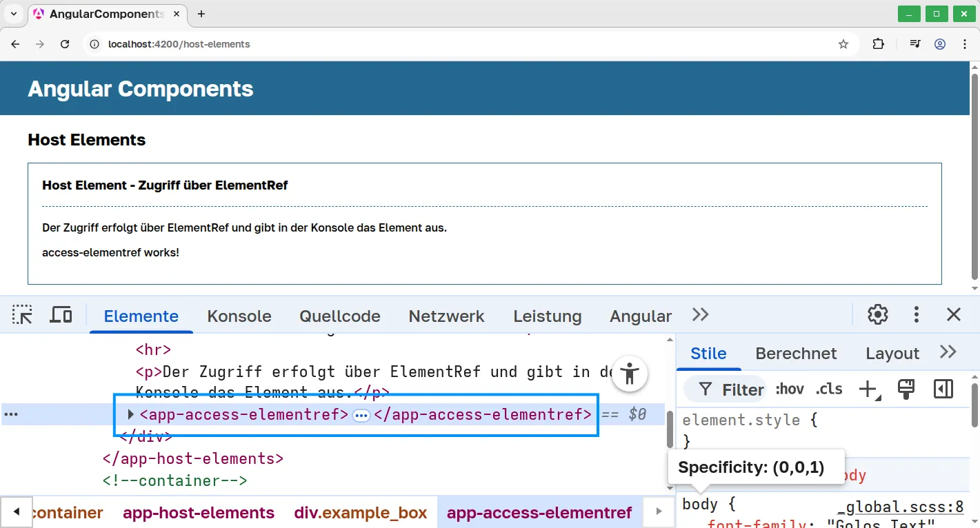Select the AngularComponents browser tab
Image resolution: width=980 pixels, height=528 pixels.
[106, 14]
